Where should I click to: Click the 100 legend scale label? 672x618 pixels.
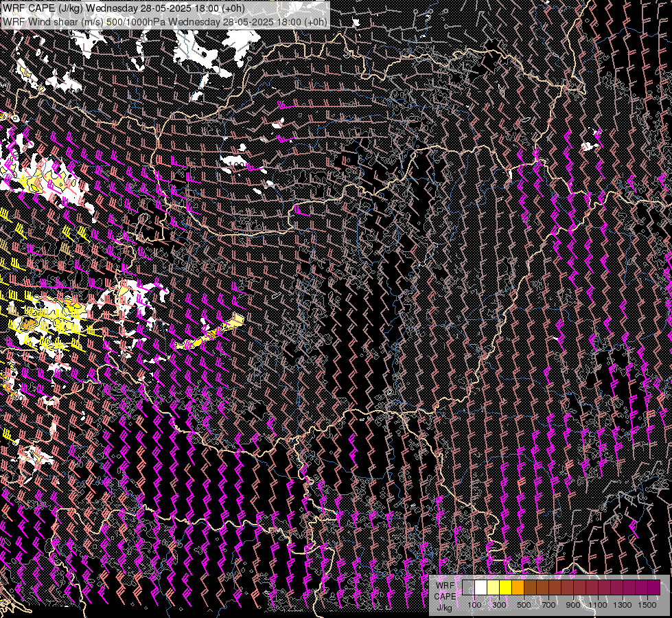(475, 605)
